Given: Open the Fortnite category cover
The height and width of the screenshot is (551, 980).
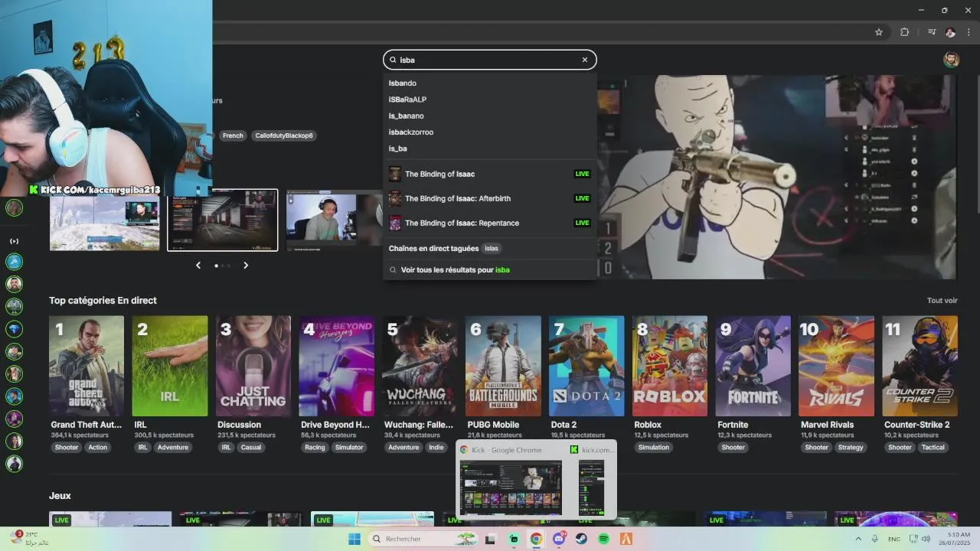Looking at the screenshot, I should point(753,366).
